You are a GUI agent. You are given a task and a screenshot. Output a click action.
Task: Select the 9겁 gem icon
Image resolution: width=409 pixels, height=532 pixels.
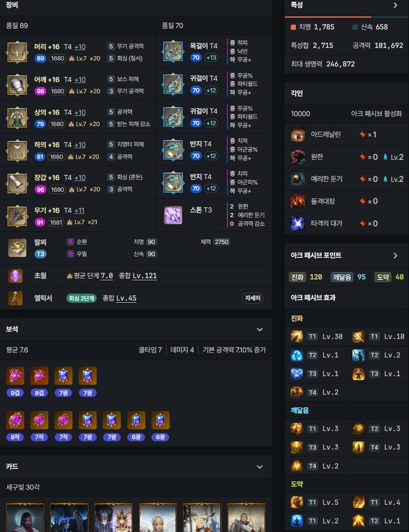[x=15, y=375]
